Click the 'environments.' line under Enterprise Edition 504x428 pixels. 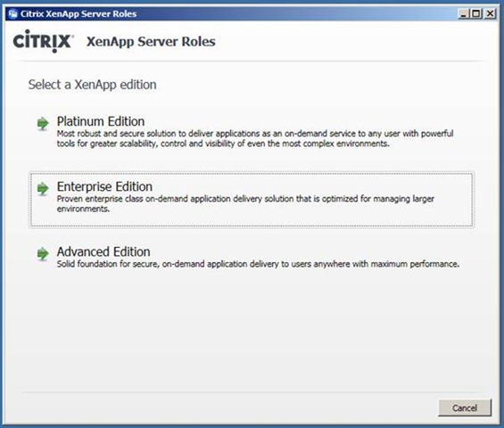(83, 209)
